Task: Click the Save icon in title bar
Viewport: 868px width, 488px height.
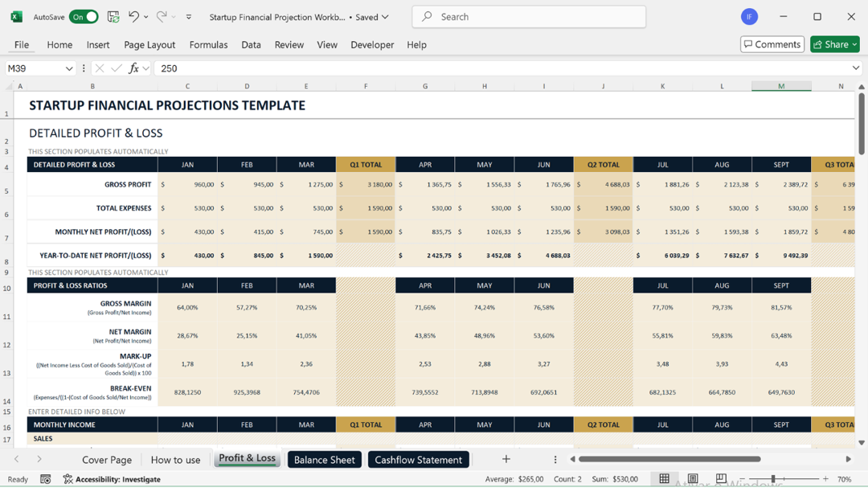Action: point(113,17)
